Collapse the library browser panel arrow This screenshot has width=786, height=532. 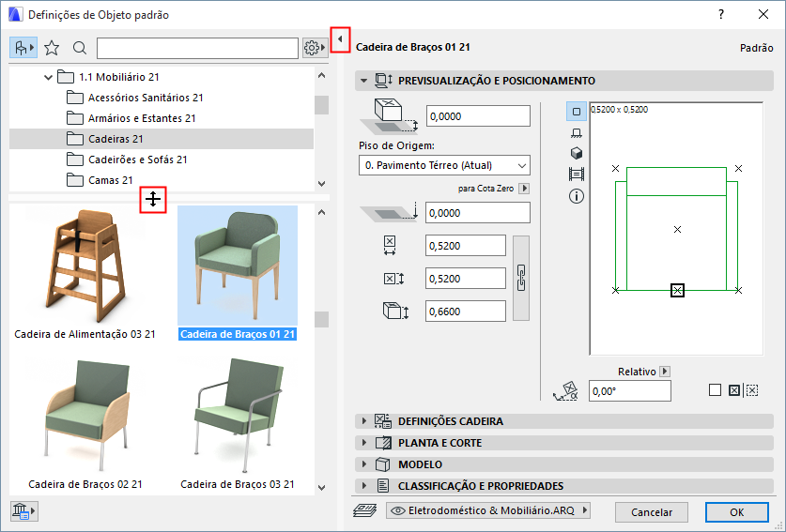(340, 39)
